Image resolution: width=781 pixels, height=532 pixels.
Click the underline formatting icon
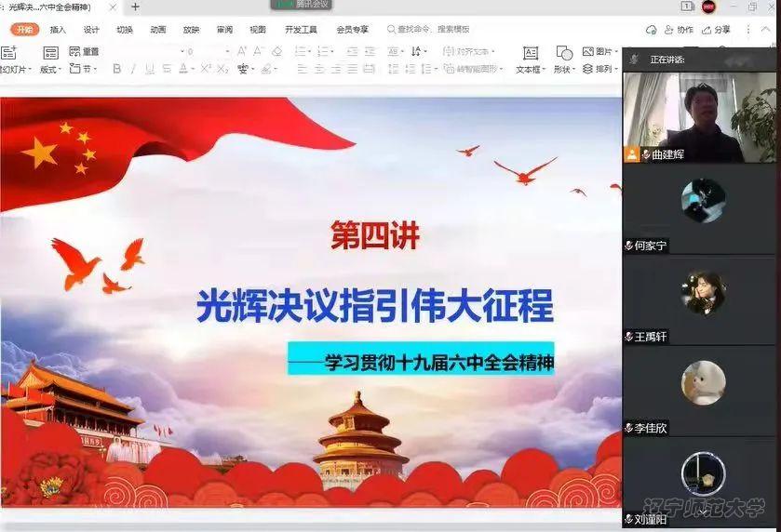click(x=150, y=69)
